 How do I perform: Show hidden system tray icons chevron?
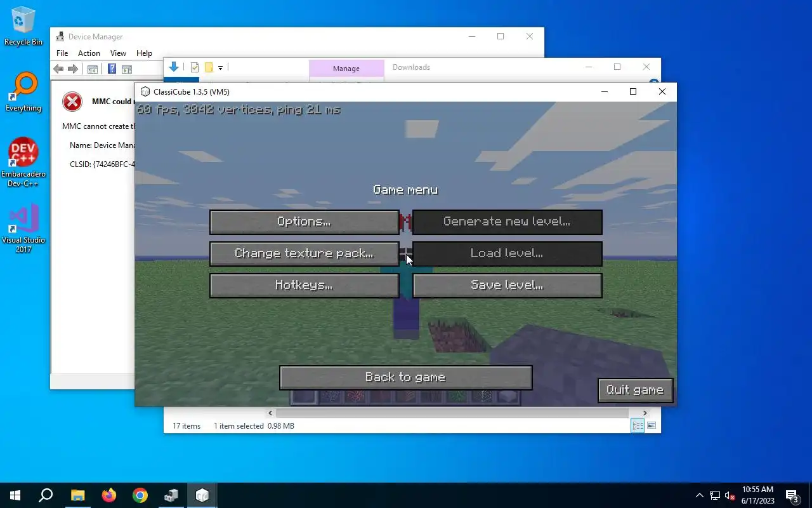coord(700,495)
